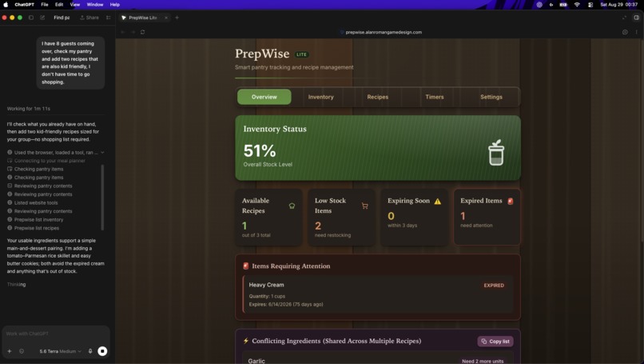
Task: Stop the response with the stop button
Action: point(102,351)
